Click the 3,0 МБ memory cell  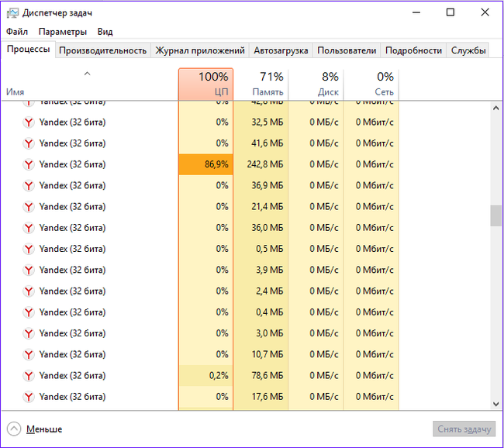261,333
